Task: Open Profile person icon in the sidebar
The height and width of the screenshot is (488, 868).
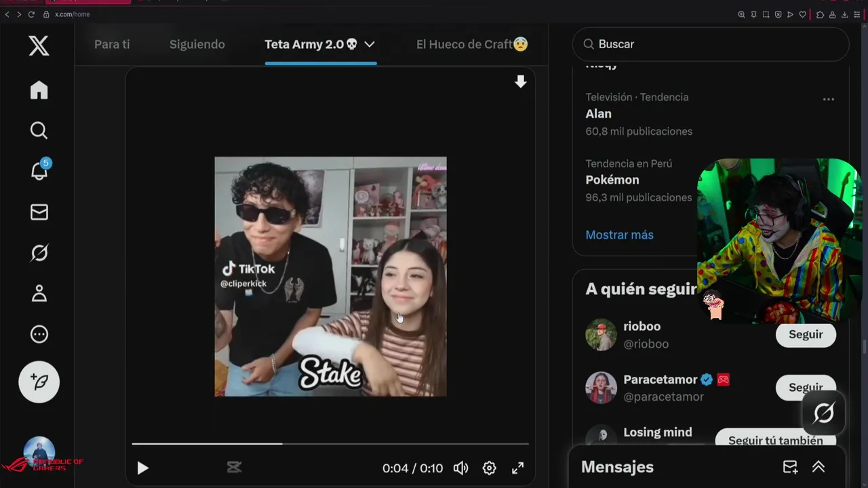Action: (39, 293)
